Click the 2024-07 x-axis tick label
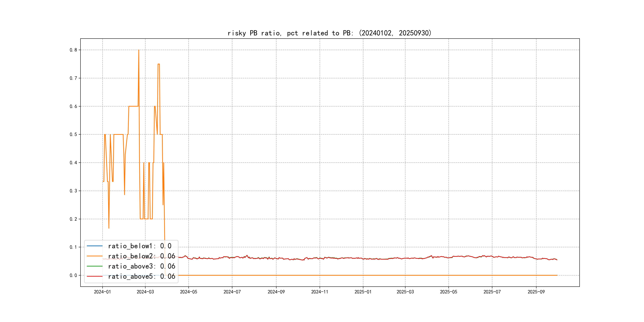Image resolution: width=644 pixels, height=322 pixels. coord(232,292)
